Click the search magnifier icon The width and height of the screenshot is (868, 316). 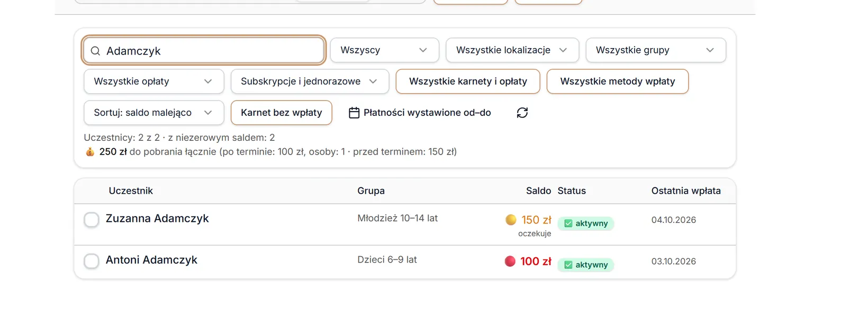(95, 51)
